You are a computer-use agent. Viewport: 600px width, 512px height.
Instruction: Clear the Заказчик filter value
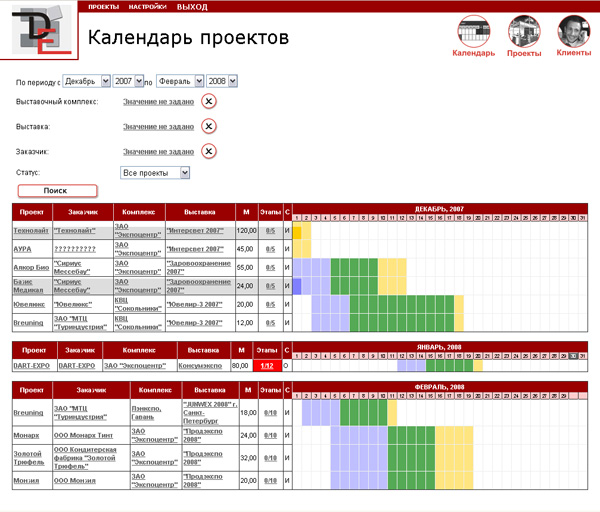[209, 152]
